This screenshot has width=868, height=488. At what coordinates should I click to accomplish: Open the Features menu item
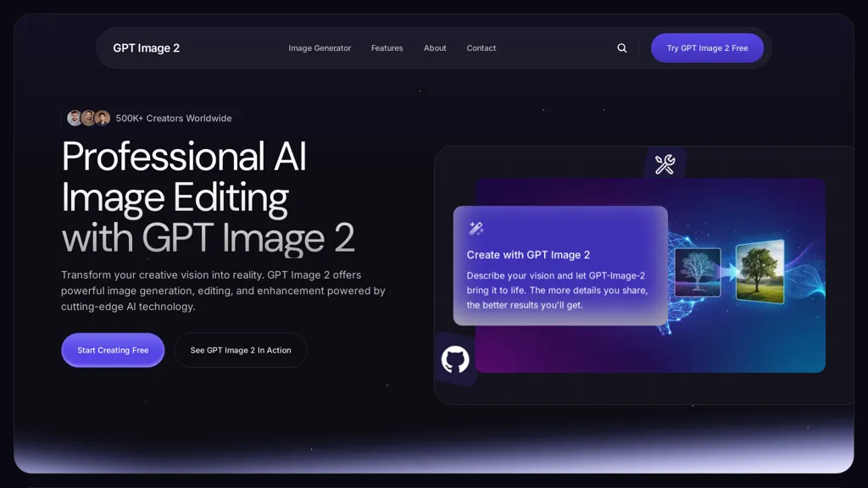click(387, 48)
